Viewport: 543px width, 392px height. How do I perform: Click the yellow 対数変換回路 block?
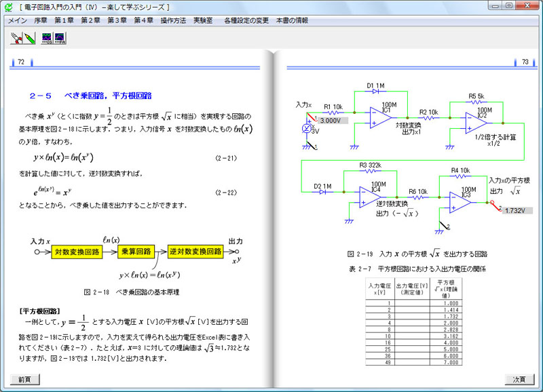tap(77, 252)
